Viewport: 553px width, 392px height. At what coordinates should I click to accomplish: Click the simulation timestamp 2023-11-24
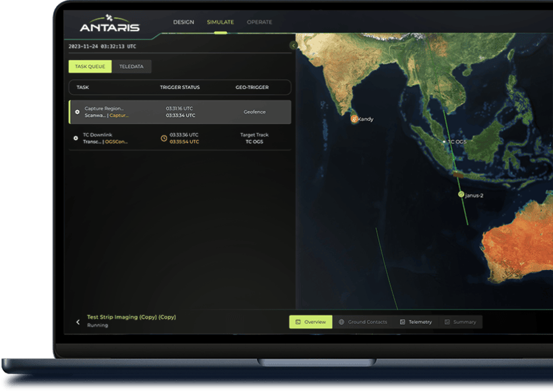[102, 46]
